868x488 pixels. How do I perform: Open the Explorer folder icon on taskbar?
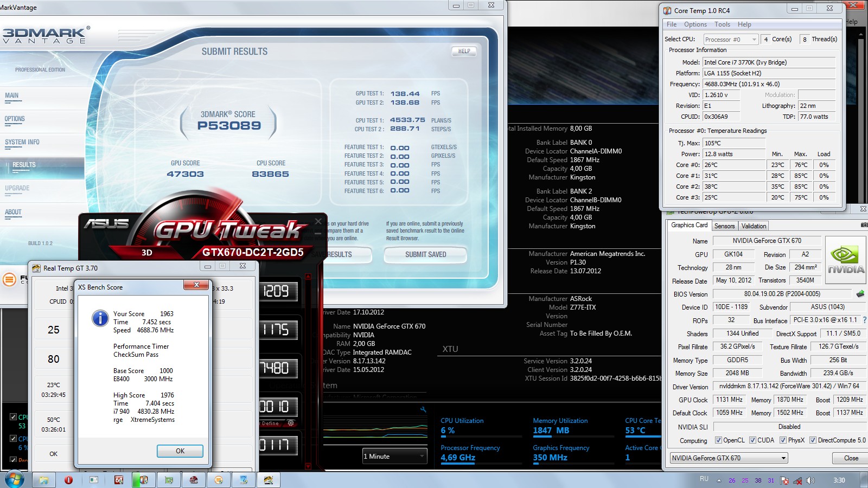point(44,480)
